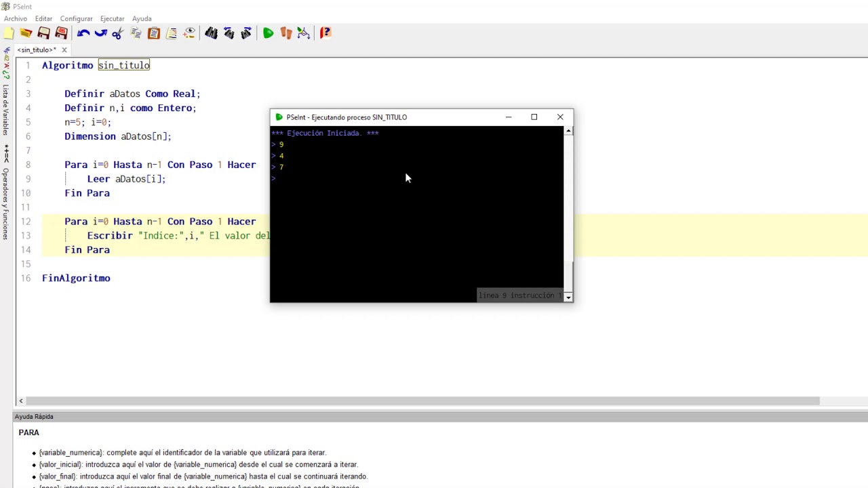The image size is (868, 488).
Task: Open the Configurar menu
Action: coord(76,18)
